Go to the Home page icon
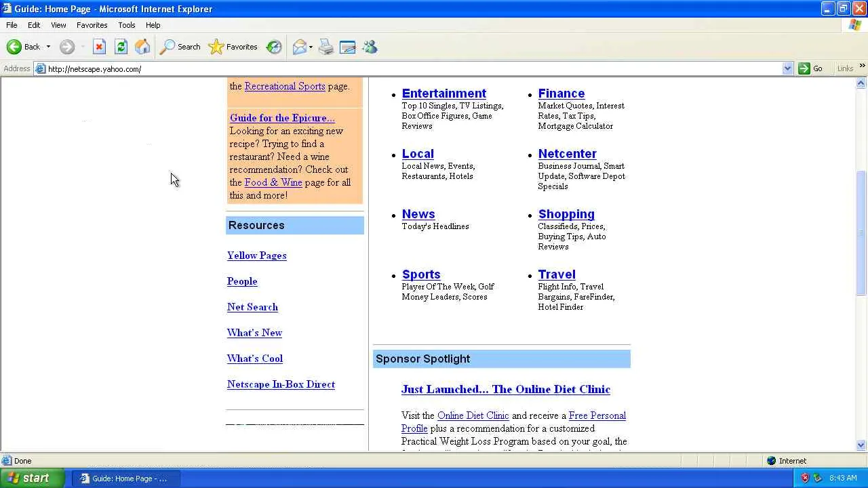 point(142,47)
